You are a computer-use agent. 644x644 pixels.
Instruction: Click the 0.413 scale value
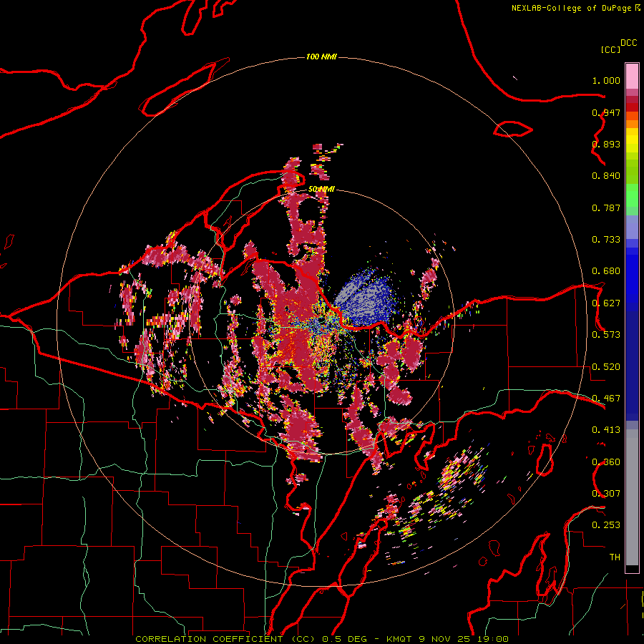(606, 430)
